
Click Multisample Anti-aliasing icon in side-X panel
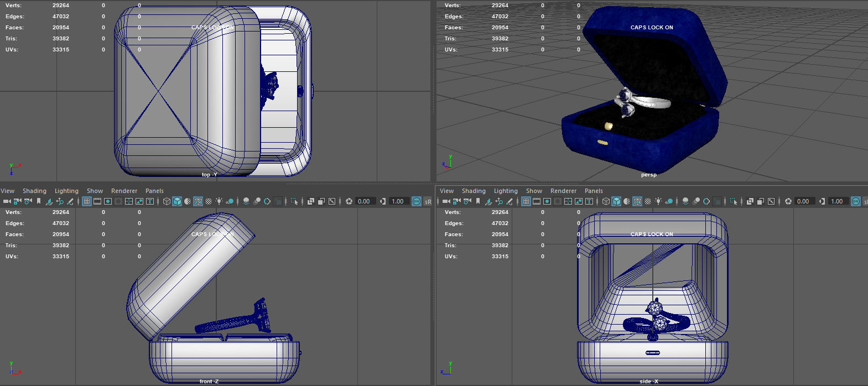point(706,201)
